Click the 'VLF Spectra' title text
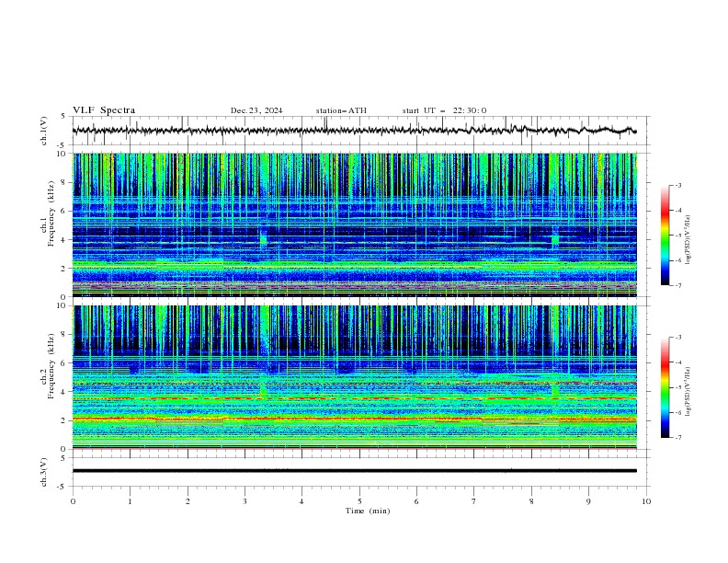Image resolution: width=728 pixels, height=563 pixels. tap(104, 110)
